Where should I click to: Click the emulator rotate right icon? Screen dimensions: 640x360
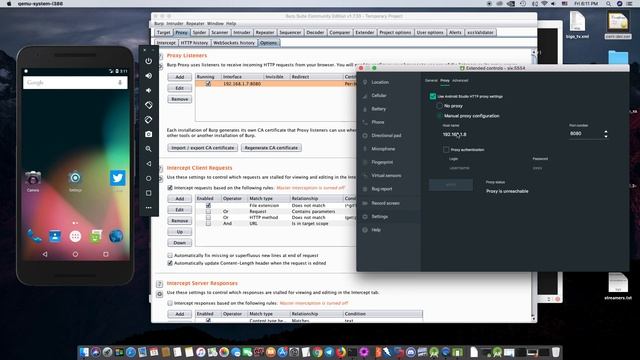[149, 120]
